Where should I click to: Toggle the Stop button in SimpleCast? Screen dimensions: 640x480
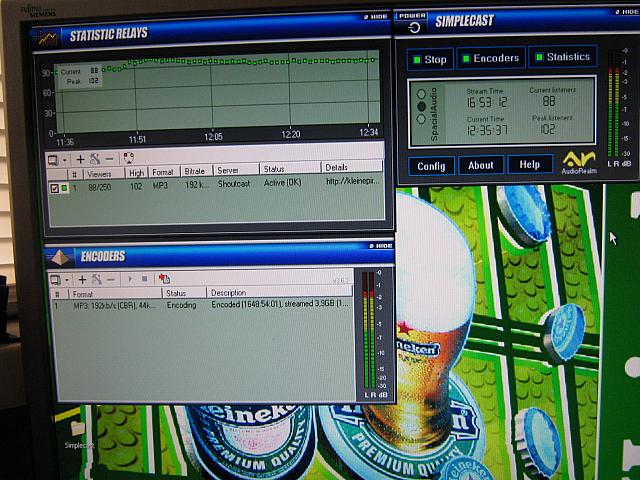tap(430, 60)
